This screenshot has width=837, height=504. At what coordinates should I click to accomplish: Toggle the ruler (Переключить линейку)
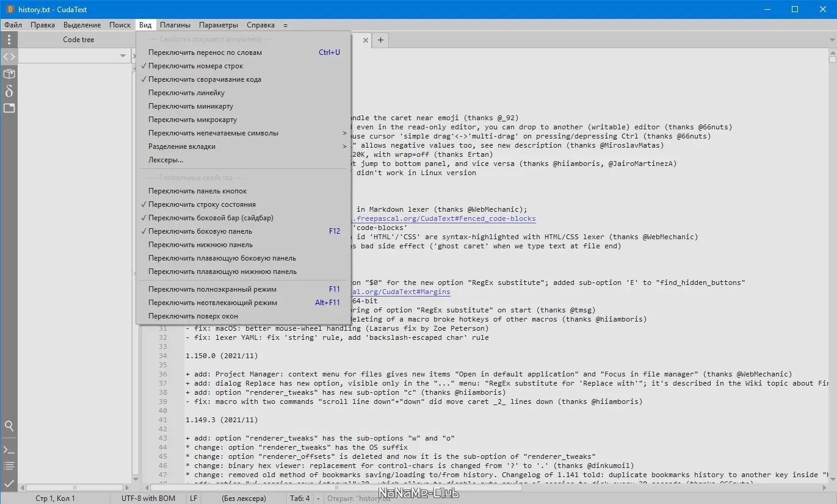pos(244,93)
